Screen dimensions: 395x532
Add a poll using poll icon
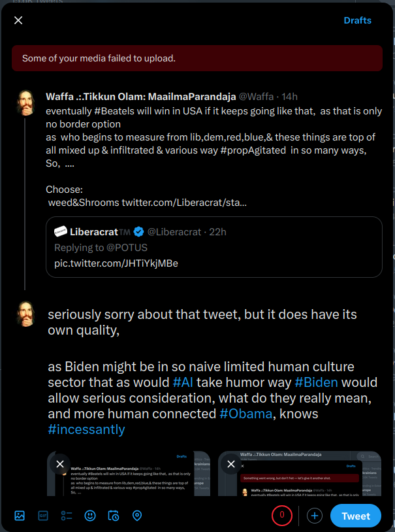67,497
